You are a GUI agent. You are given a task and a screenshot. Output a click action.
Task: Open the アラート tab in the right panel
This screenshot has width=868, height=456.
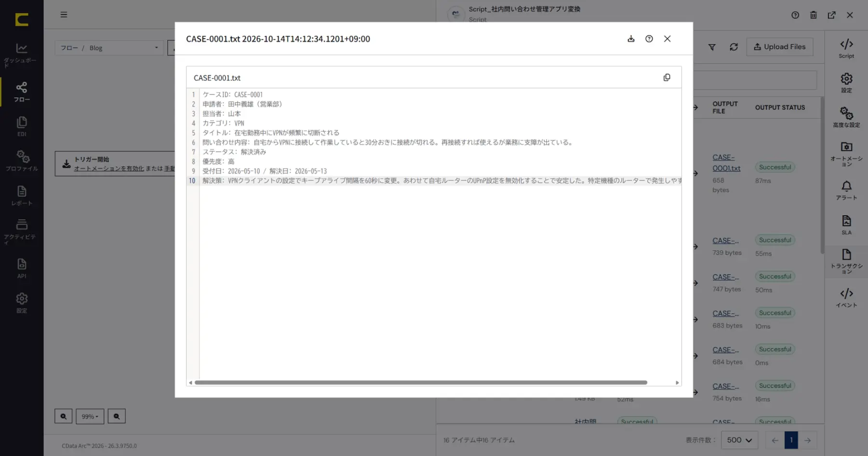(x=846, y=190)
